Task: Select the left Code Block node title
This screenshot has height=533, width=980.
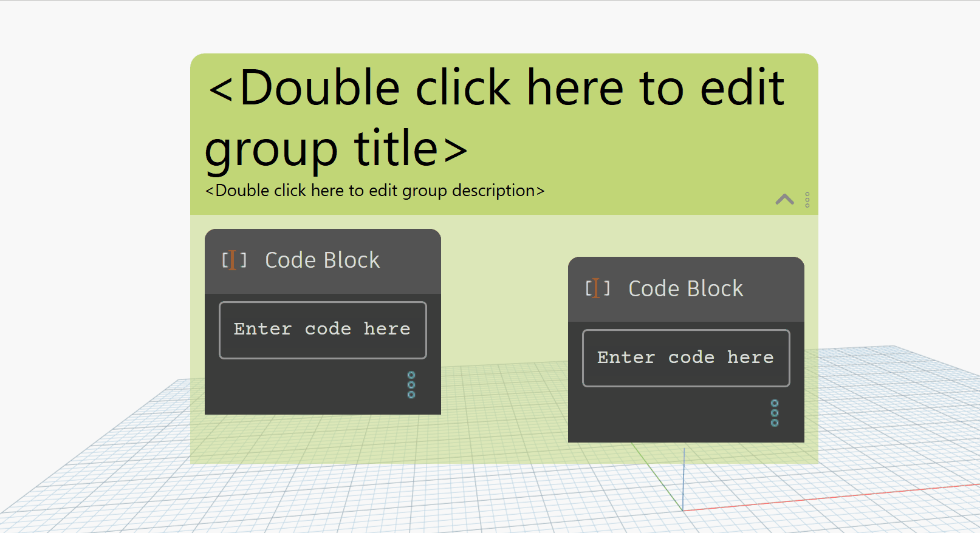Action: pos(322,260)
